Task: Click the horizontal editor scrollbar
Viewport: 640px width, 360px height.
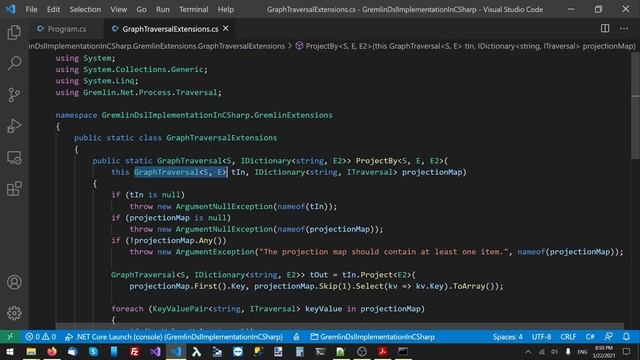Action: click(340, 327)
